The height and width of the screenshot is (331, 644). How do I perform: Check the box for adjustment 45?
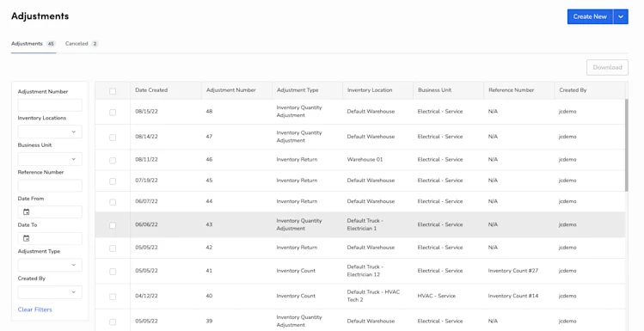[x=113, y=181]
